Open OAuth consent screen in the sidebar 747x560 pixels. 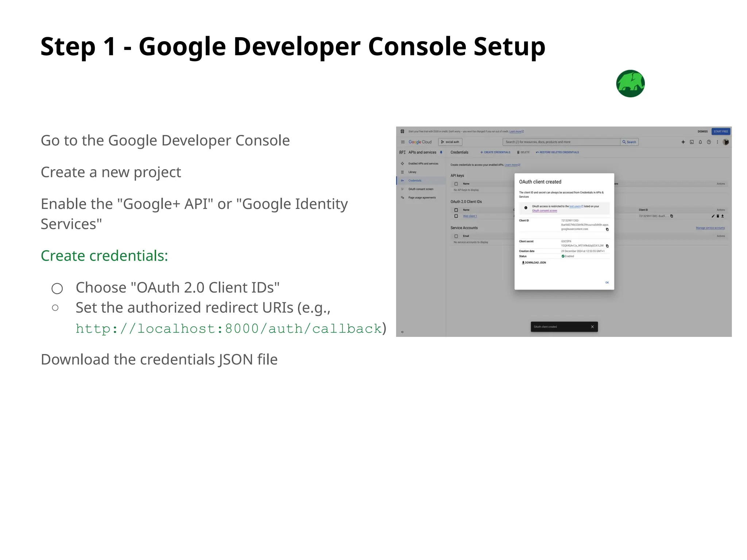coord(421,189)
